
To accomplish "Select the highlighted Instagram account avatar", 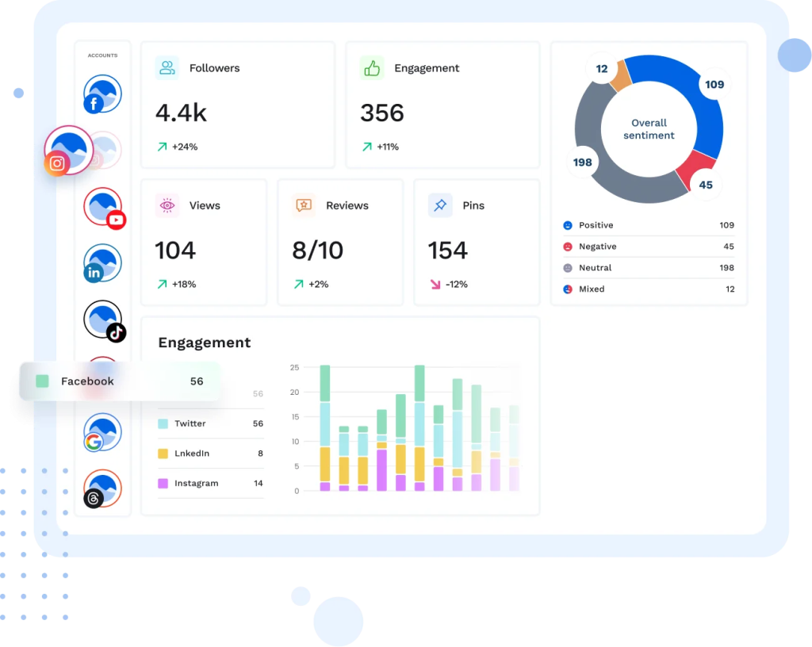I will (x=68, y=150).
